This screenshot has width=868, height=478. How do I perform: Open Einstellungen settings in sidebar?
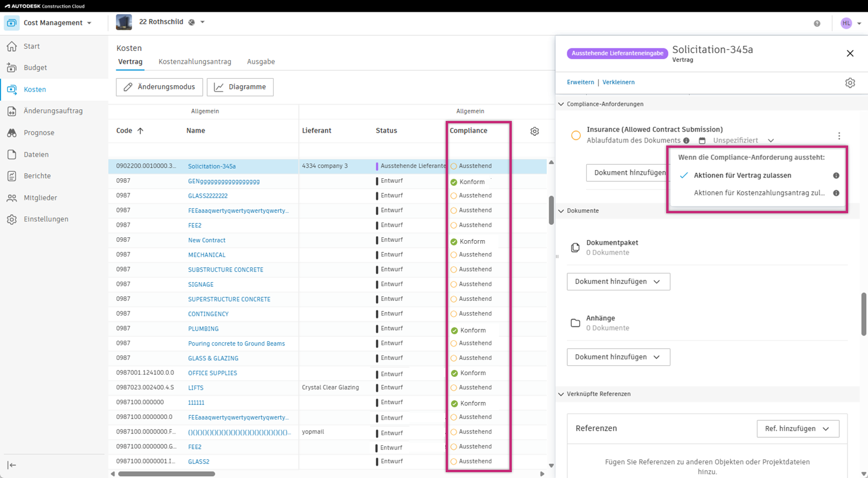point(46,219)
